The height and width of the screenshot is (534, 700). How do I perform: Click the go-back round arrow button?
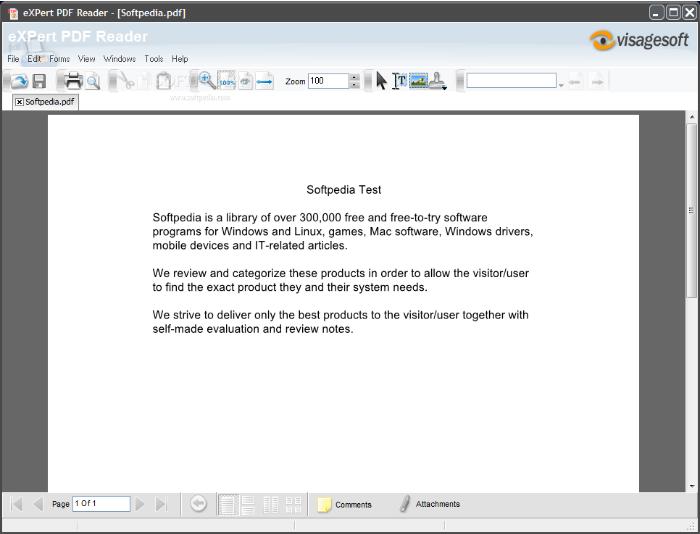(198, 504)
